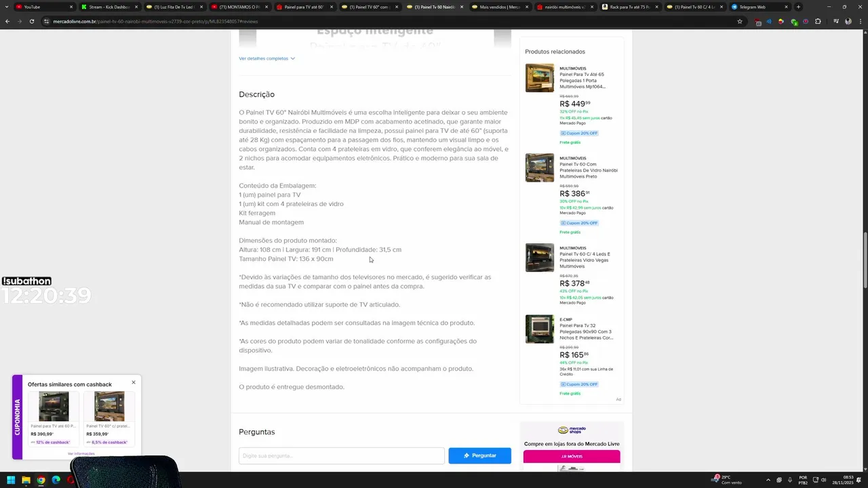The image size is (868, 488).
Task: Open Cuponomia offer priced R$ 390,99
Action: point(54,418)
